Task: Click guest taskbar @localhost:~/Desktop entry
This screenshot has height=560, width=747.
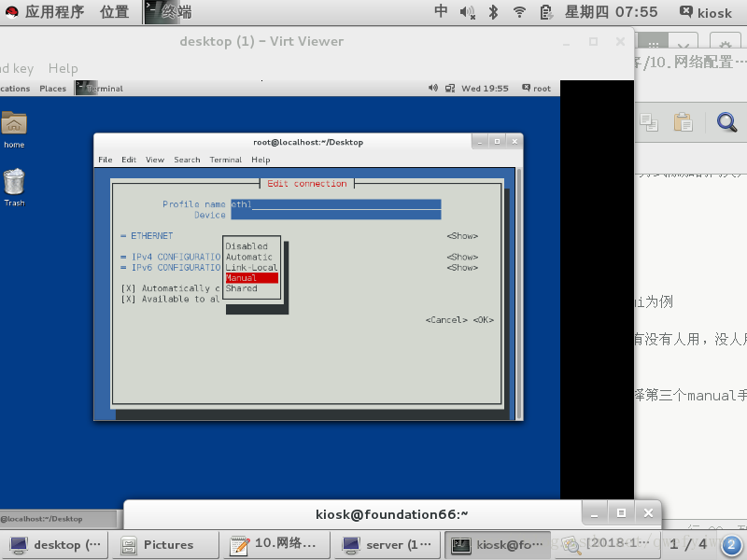Action: click(x=58, y=519)
